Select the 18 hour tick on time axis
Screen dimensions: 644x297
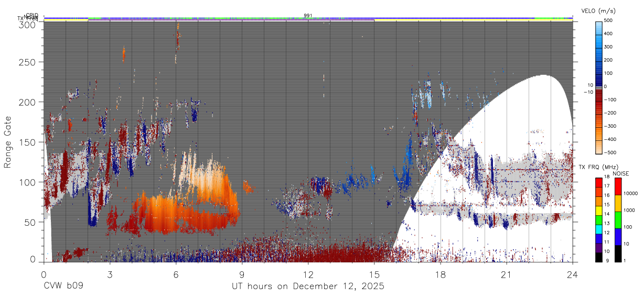(x=440, y=274)
